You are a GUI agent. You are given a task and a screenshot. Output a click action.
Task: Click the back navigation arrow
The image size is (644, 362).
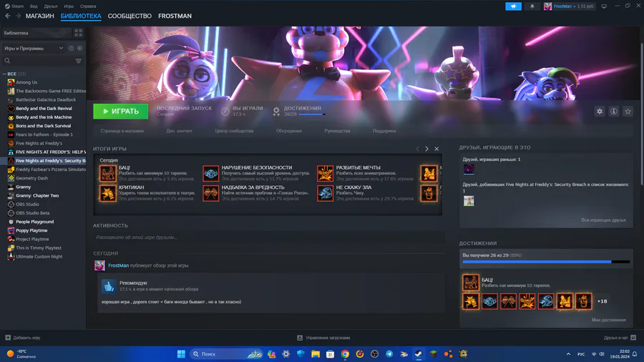pos(8,16)
